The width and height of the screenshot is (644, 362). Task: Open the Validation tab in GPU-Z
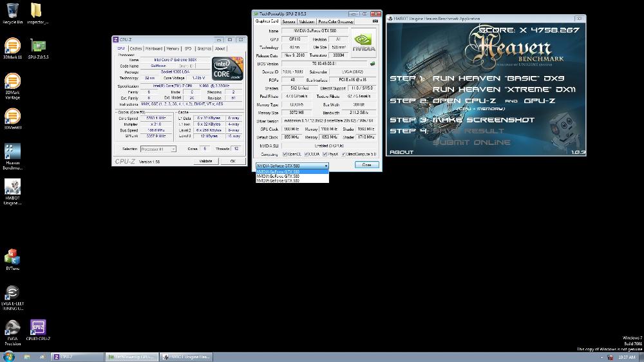tap(307, 21)
